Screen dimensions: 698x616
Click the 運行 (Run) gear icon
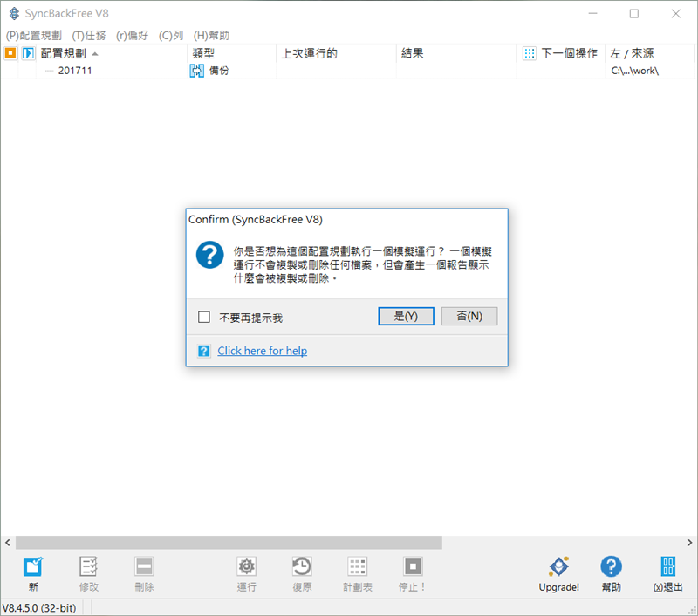click(x=247, y=566)
